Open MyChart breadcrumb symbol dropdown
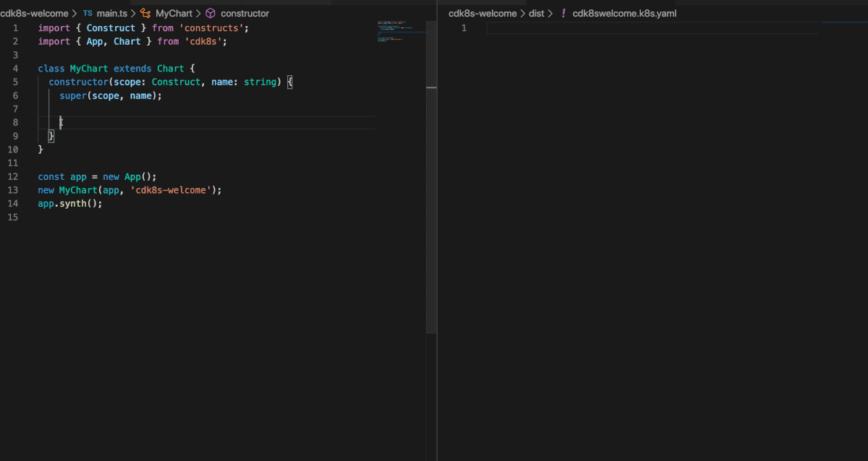This screenshot has height=461, width=868. point(174,13)
